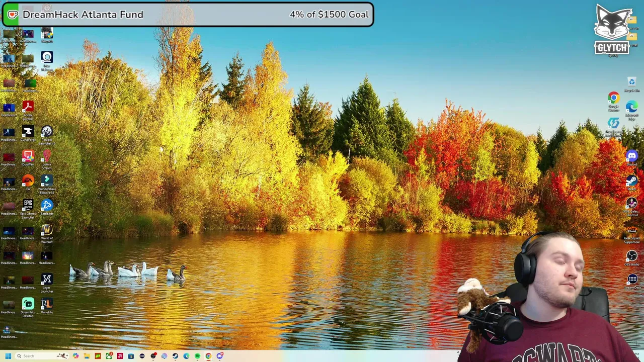Open the Xbox app on the taskbar

[109, 356]
